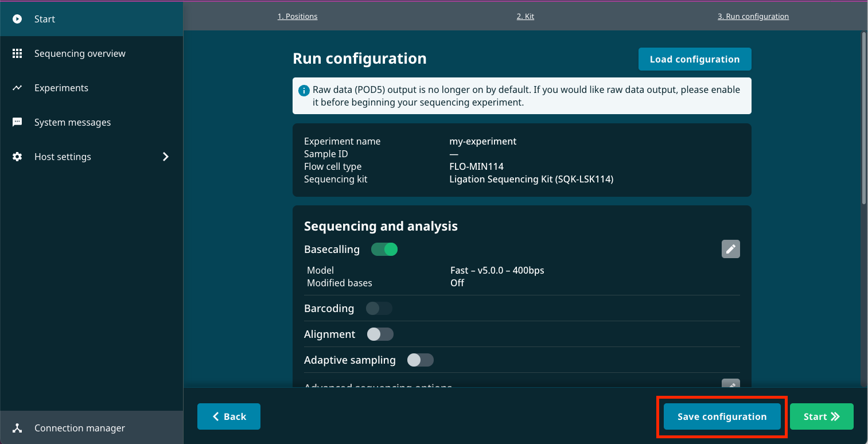View System messages

pyautogui.click(x=72, y=122)
